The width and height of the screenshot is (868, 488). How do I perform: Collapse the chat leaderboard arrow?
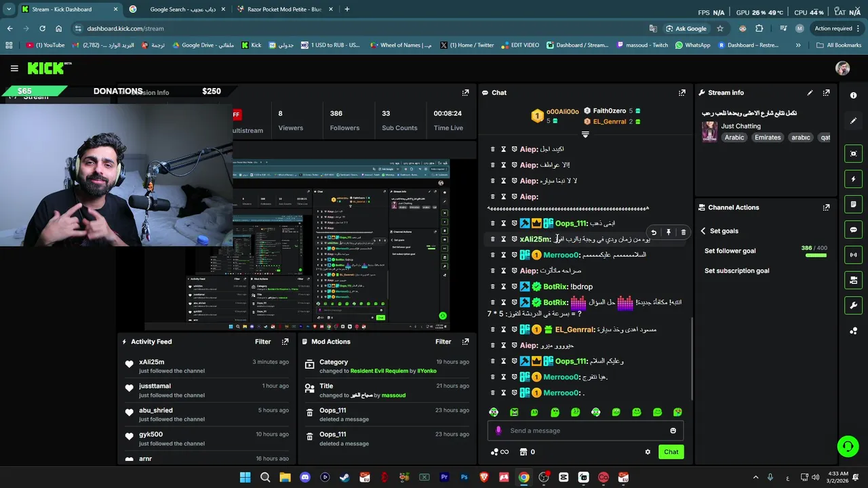(x=585, y=134)
